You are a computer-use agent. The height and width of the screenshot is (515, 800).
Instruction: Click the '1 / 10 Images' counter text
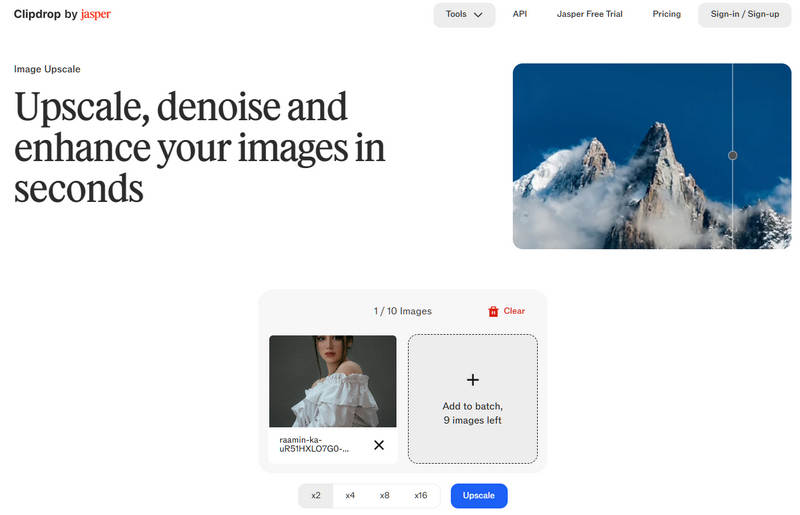(403, 311)
